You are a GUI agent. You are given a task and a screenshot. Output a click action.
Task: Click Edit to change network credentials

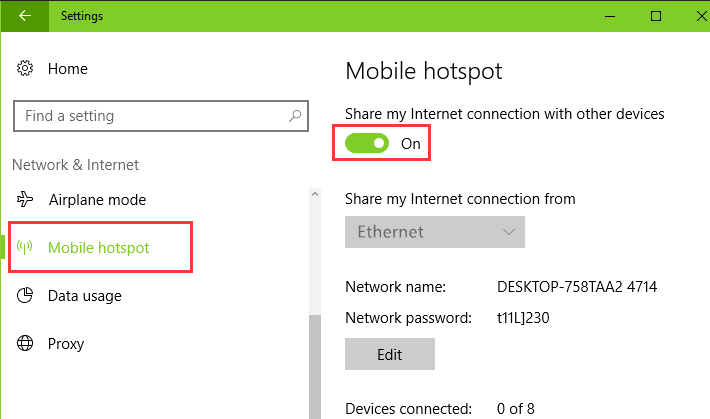click(390, 354)
